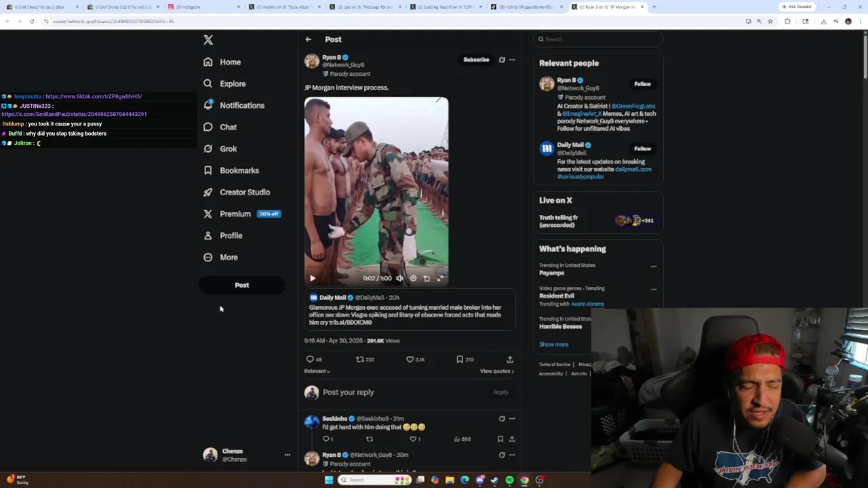Open the tiktok.com link in the chat overlay

(94, 96)
